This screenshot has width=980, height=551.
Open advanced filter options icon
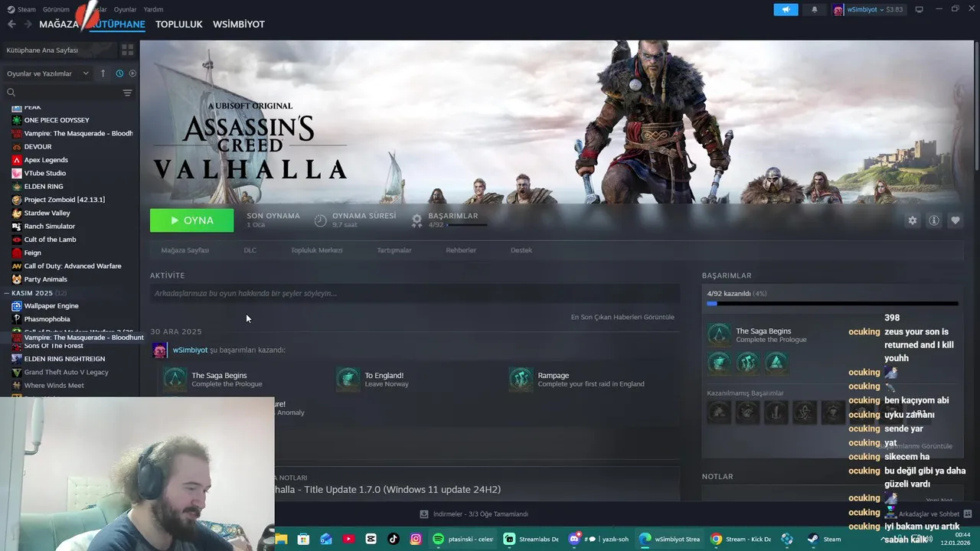(x=127, y=93)
